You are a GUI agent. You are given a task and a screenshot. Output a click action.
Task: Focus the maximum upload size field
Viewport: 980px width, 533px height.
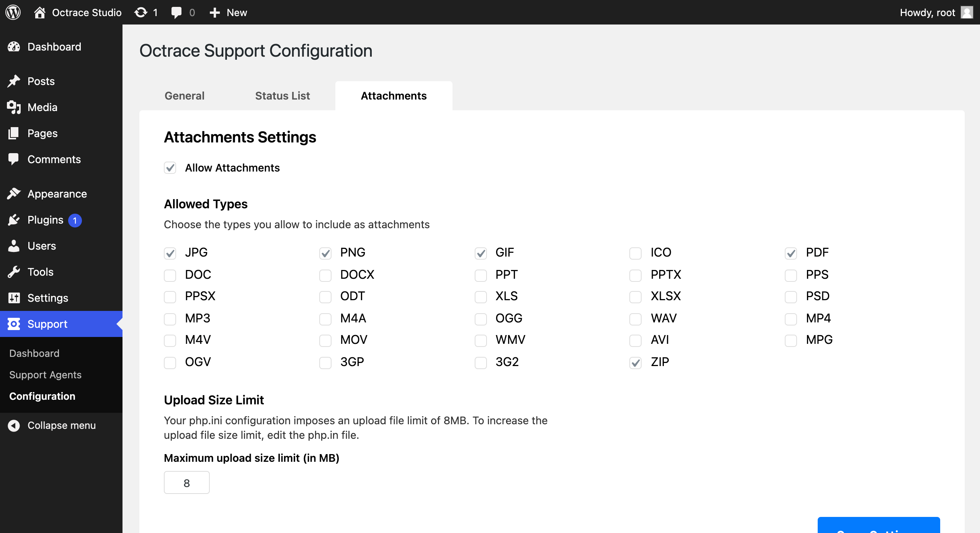click(186, 482)
